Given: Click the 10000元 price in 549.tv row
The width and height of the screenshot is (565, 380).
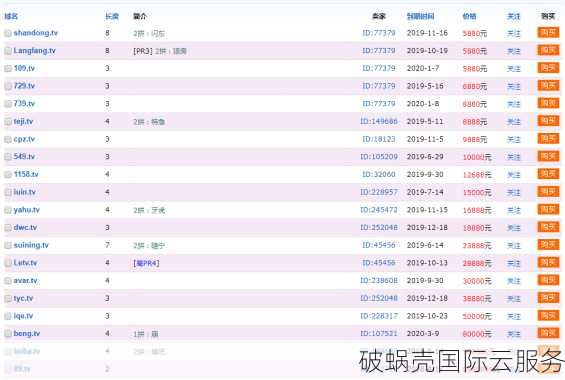Looking at the screenshot, I should (x=477, y=157).
